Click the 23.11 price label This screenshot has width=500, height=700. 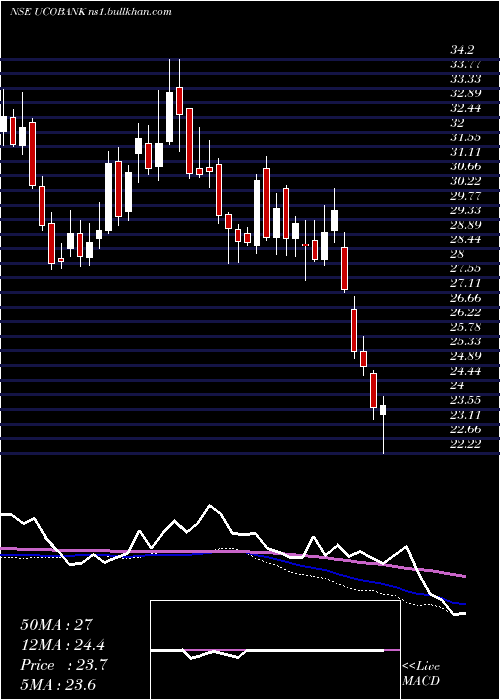(x=465, y=415)
